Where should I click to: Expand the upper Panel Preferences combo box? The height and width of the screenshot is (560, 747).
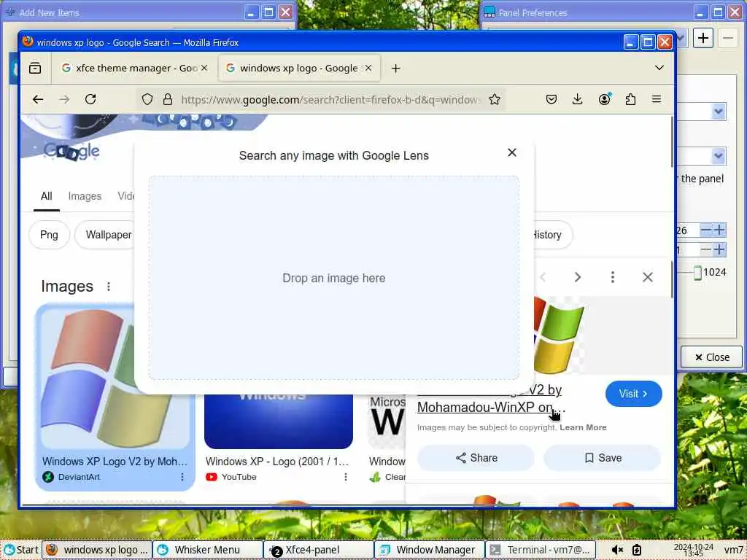719,112
